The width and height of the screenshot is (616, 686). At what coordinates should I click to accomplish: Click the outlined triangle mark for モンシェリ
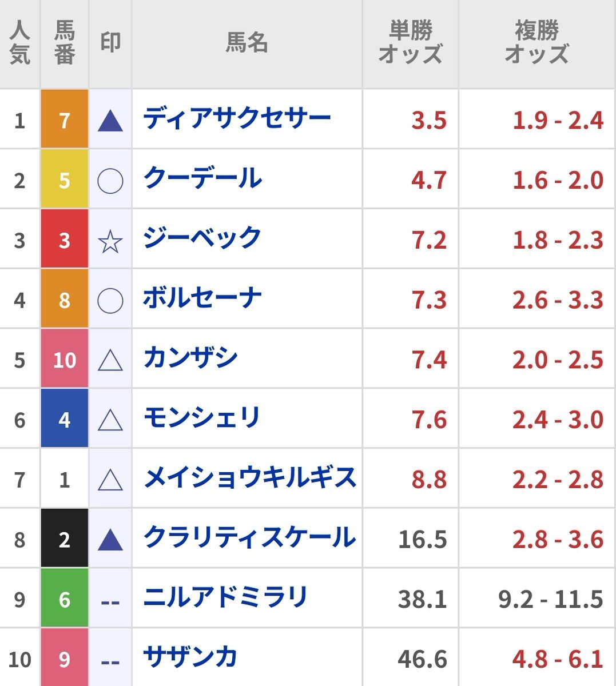point(110,420)
